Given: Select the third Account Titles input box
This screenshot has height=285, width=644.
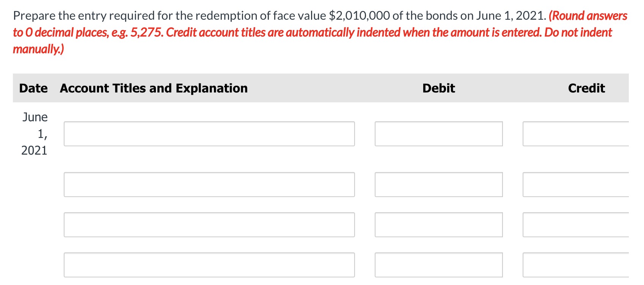Looking at the screenshot, I should point(209,225).
